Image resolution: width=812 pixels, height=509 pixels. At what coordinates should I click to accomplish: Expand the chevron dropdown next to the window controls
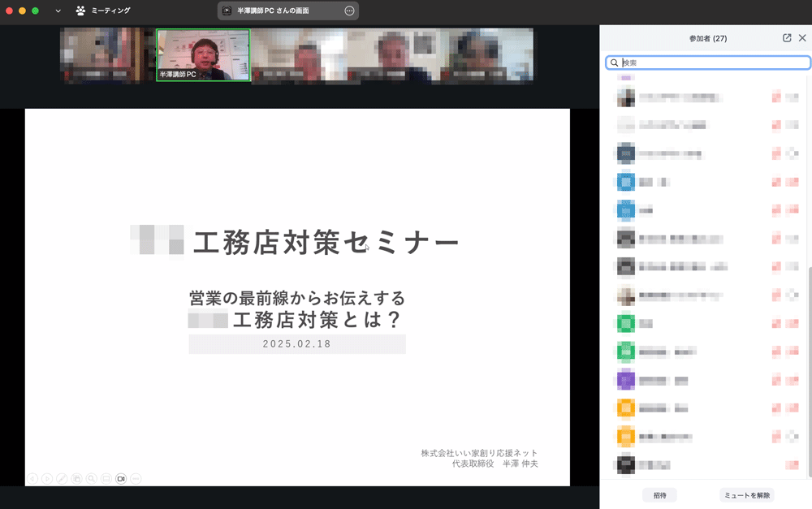click(58, 11)
